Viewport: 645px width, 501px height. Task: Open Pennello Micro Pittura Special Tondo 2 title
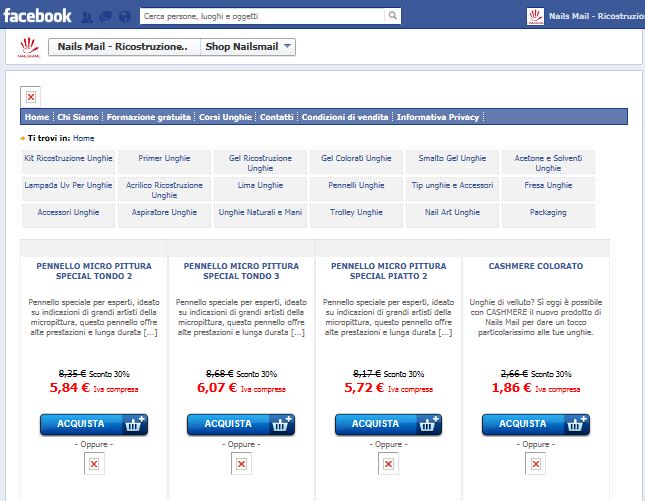[94, 271]
